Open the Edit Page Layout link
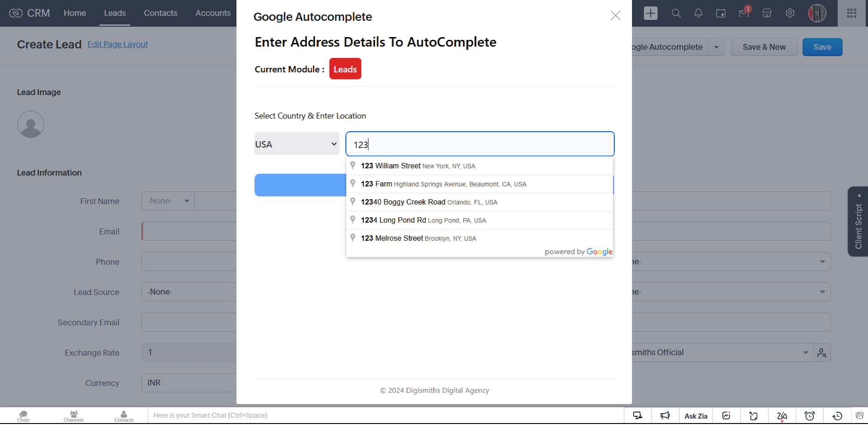Image resolution: width=868 pixels, height=438 pixels. pos(118,44)
